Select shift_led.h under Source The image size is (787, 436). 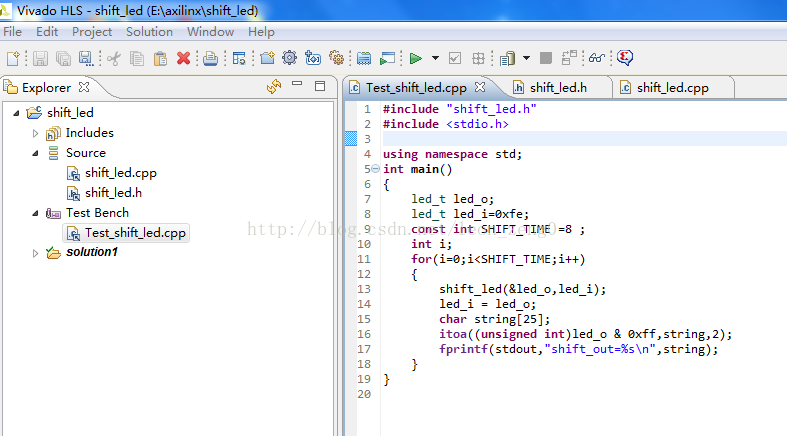point(113,193)
